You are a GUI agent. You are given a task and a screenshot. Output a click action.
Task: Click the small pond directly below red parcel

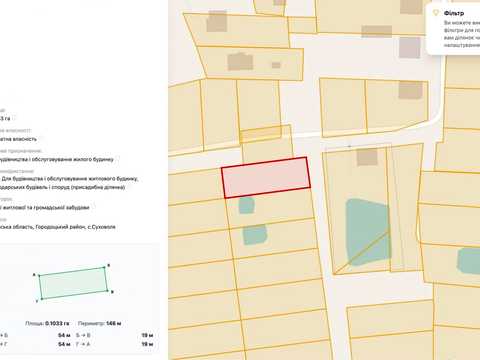point(247,205)
